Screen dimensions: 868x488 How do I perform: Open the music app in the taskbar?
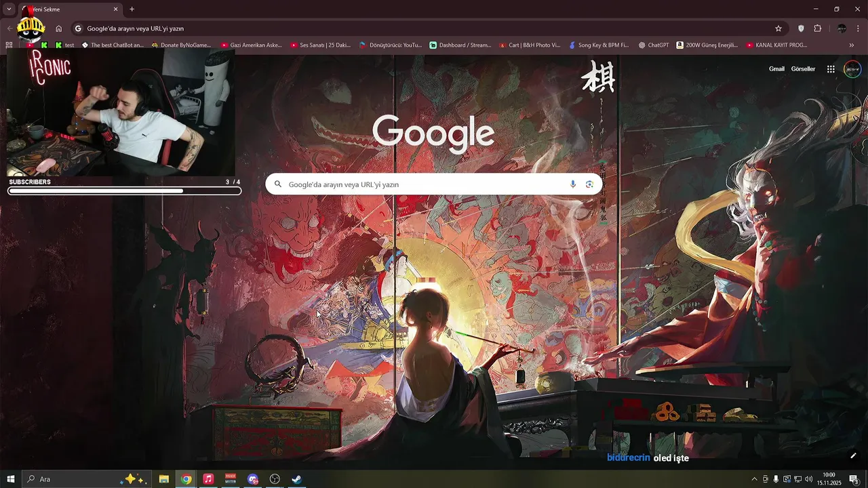point(208,479)
